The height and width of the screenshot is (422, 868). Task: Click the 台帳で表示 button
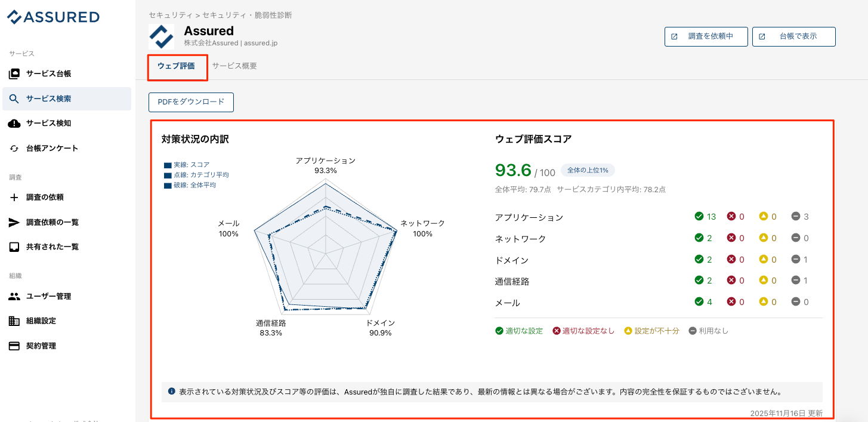click(x=794, y=36)
